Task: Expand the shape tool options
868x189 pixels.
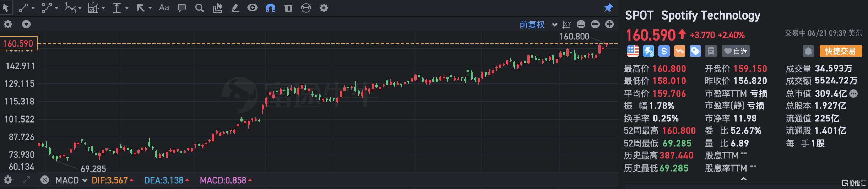Action: (x=56, y=8)
